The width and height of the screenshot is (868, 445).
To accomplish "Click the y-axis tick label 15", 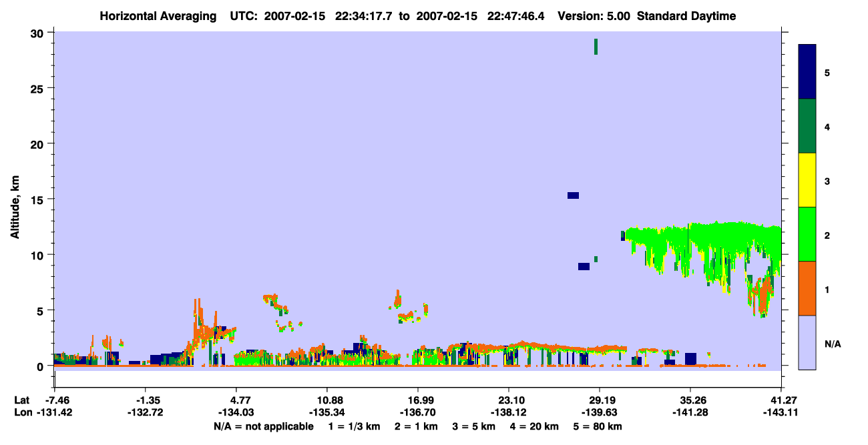I will click(39, 199).
